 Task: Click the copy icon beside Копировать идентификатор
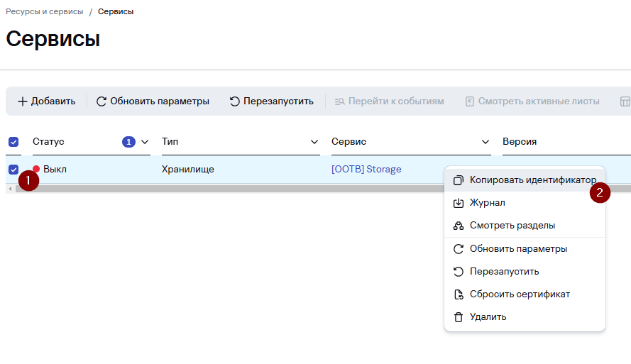click(x=459, y=180)
